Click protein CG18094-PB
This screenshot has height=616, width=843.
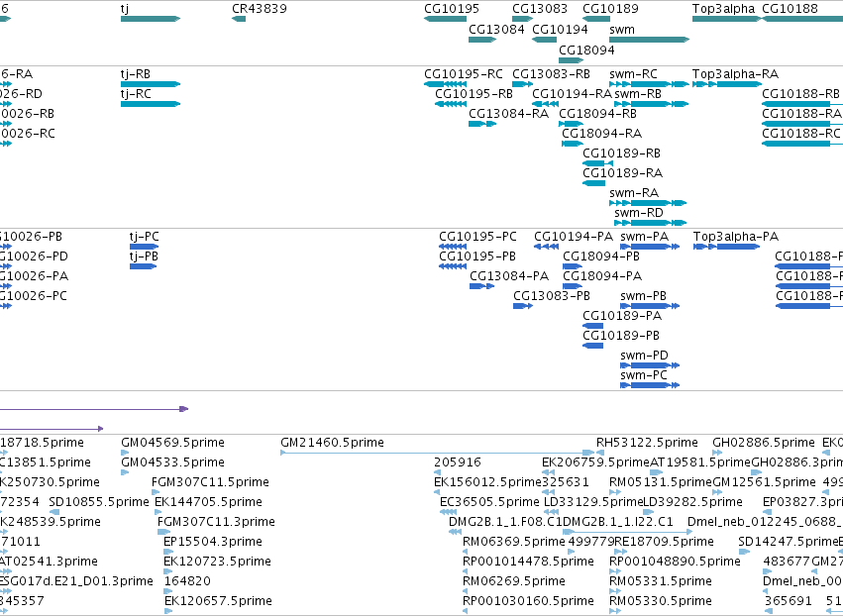click(x=601, y=257)
